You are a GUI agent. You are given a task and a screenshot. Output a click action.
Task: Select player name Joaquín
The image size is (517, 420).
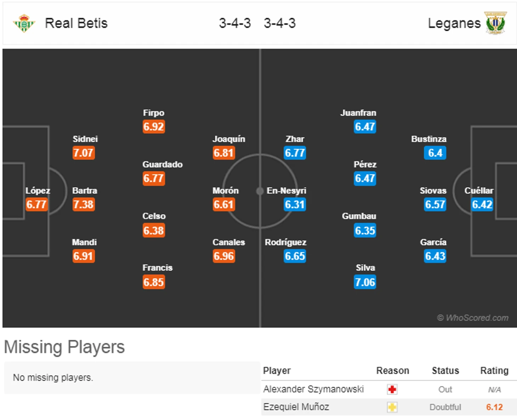229,139
